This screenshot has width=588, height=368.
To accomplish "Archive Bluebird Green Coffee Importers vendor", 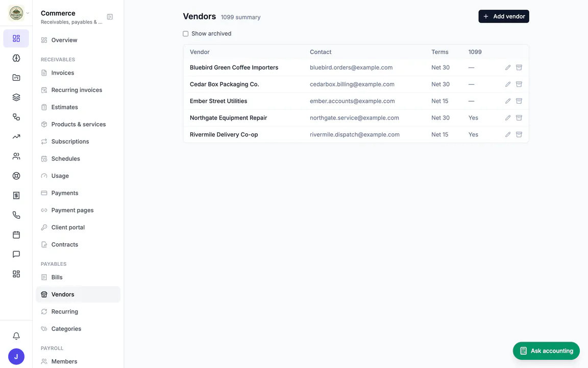I will coord(519,67).
